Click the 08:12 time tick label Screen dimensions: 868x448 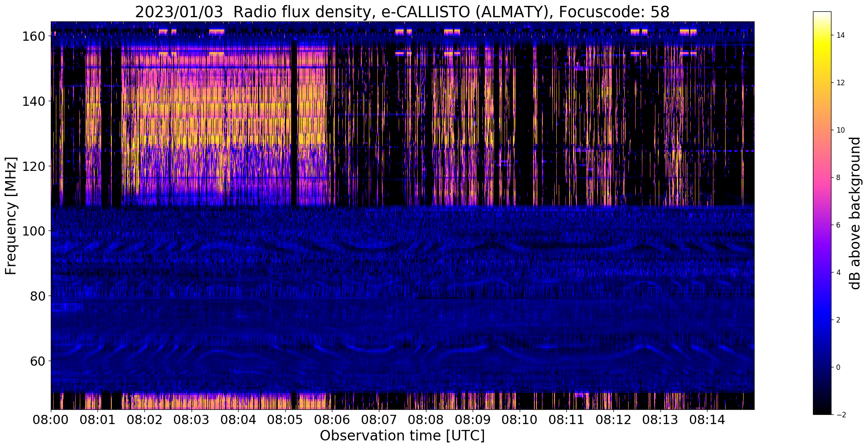coord(613,419)
